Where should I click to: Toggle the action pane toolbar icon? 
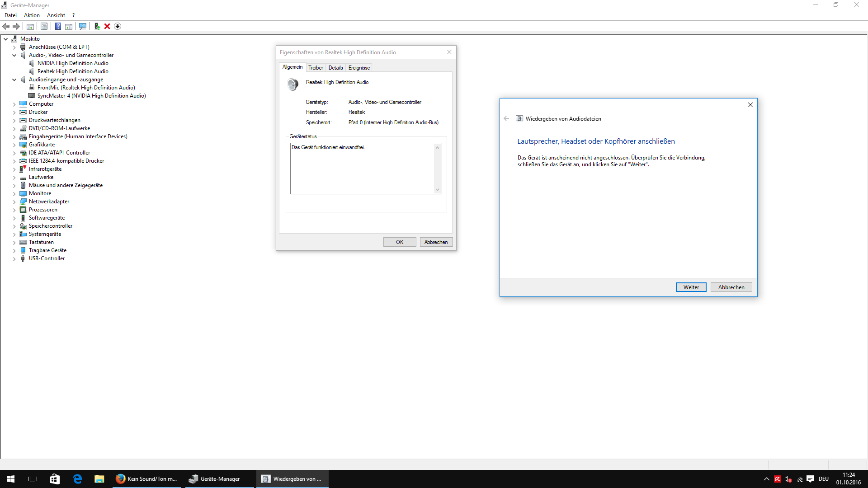pyautogui.click(x=69, y=26)
